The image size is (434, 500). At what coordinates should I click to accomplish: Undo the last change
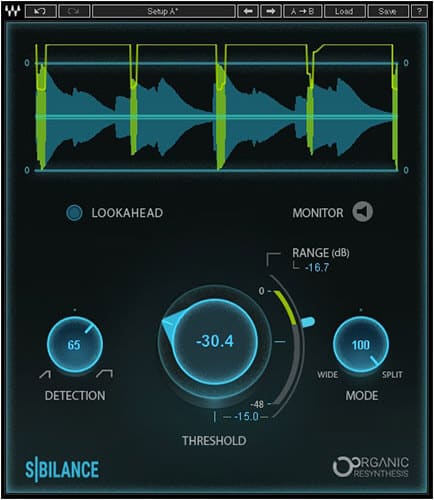tap(40, 12)
